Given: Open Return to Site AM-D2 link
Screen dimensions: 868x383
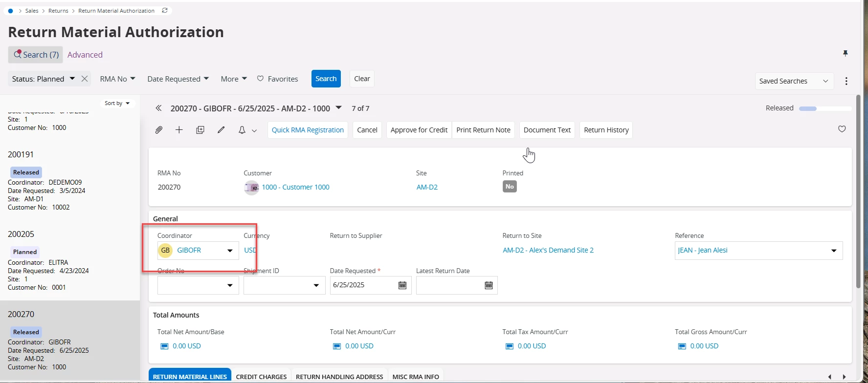Looking at the screenshot, I should pyautogui.click(x=548, y=250).
